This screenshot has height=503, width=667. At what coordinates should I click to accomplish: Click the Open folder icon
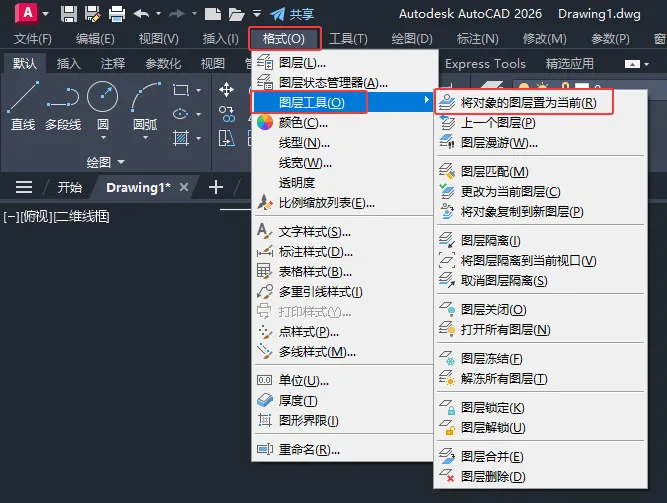tap(236, 14)
